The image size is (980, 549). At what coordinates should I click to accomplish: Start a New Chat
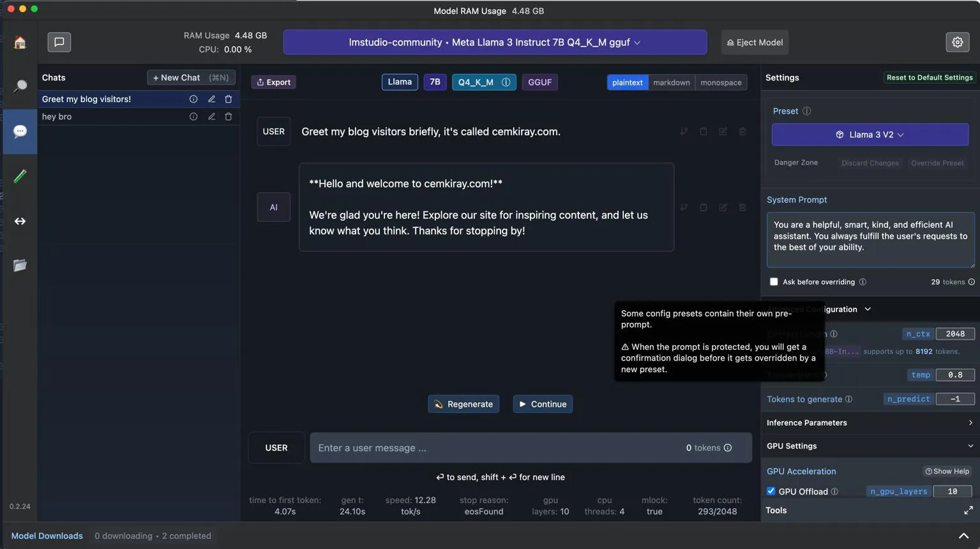click(191, 77)
